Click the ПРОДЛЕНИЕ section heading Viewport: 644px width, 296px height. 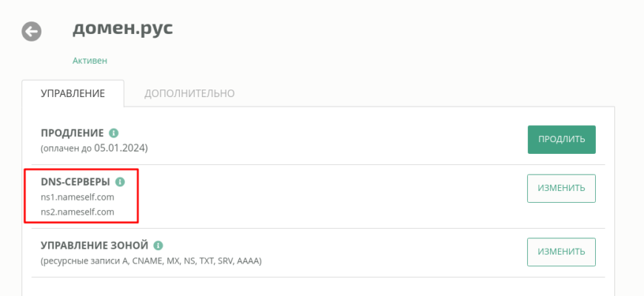point(73,133)
